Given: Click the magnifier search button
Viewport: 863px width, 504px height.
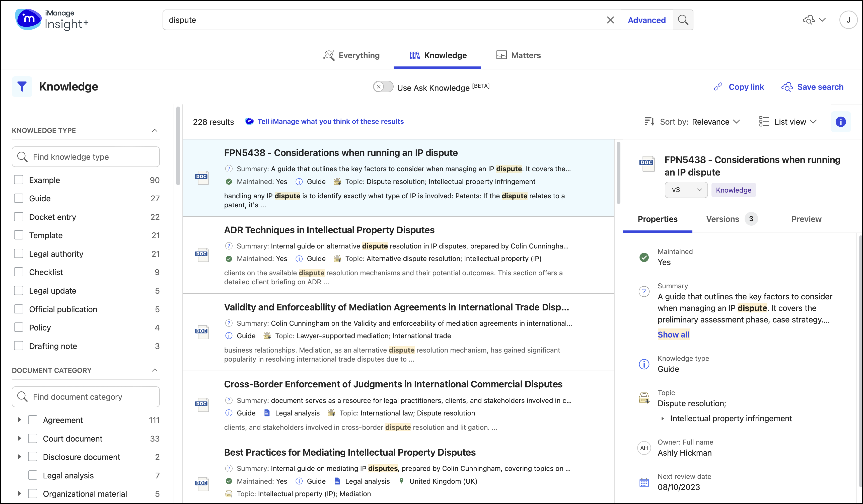Looking at the screenshot, I should point(683,20).
